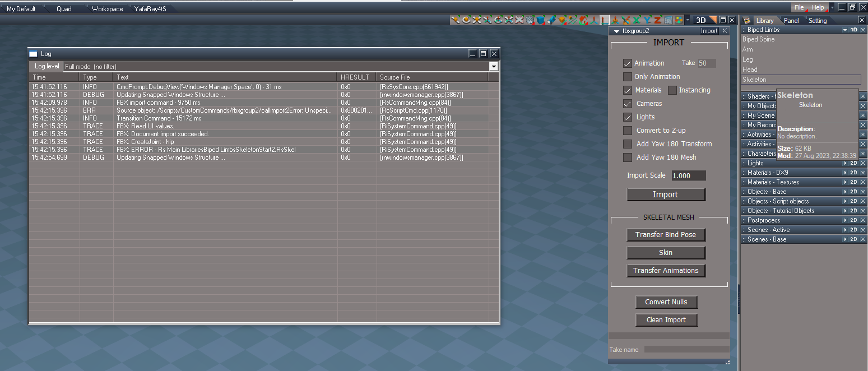Switch Scenes - Base library to 2D view
Viewport: 868px width, 371px height.
pyautogui.click(x=854, y=239)
